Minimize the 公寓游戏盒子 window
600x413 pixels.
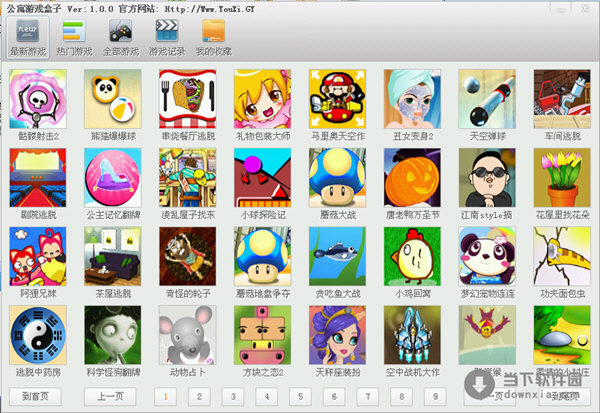pyautogui.click(x=561, y=9)
